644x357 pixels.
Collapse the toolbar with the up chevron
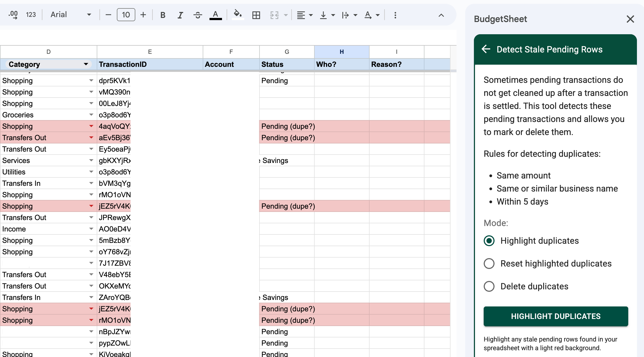441,15
